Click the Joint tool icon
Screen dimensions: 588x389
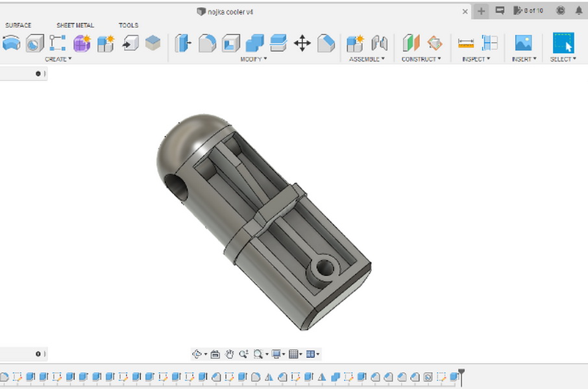[x=380, y=43]
